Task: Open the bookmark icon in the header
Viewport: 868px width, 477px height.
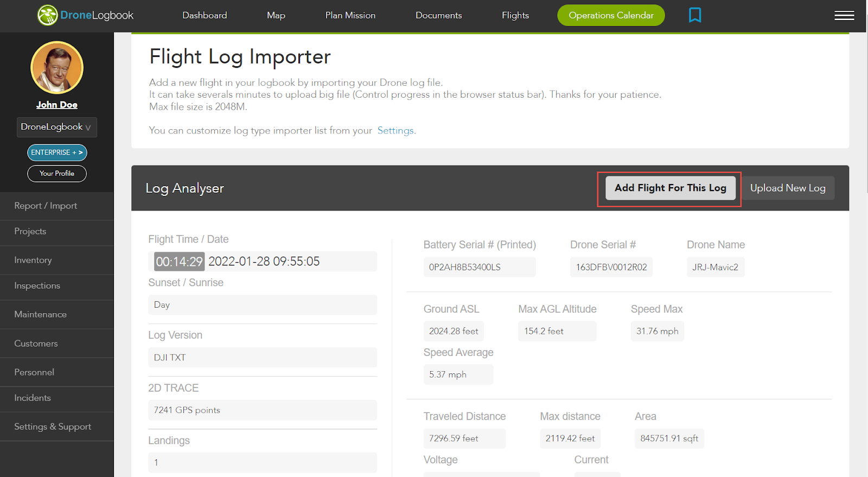Action: point(695,15)
